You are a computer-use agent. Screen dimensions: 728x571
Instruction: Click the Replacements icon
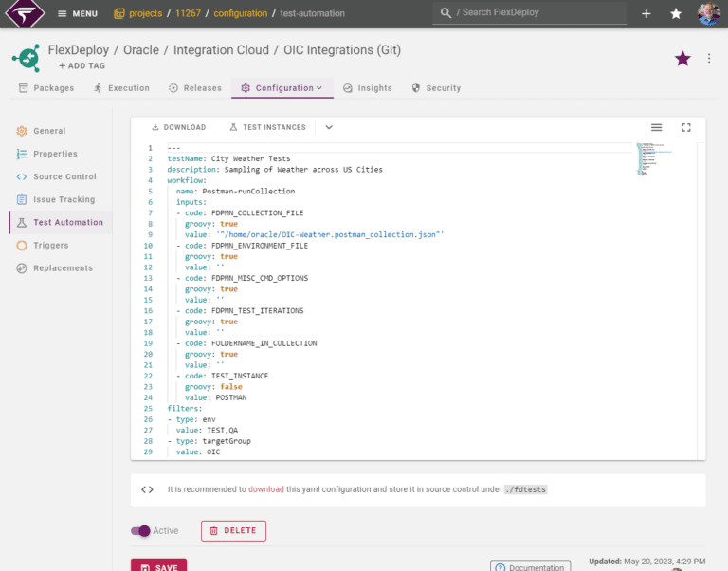point(22,268)
